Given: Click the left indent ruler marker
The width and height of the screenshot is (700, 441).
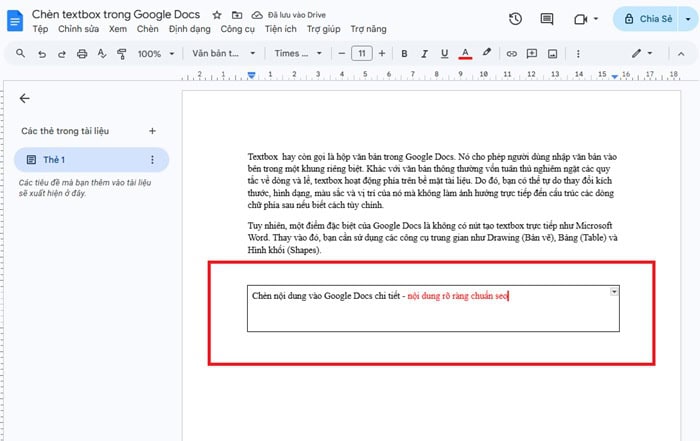Looking at the screenshot, I should 251,75.
